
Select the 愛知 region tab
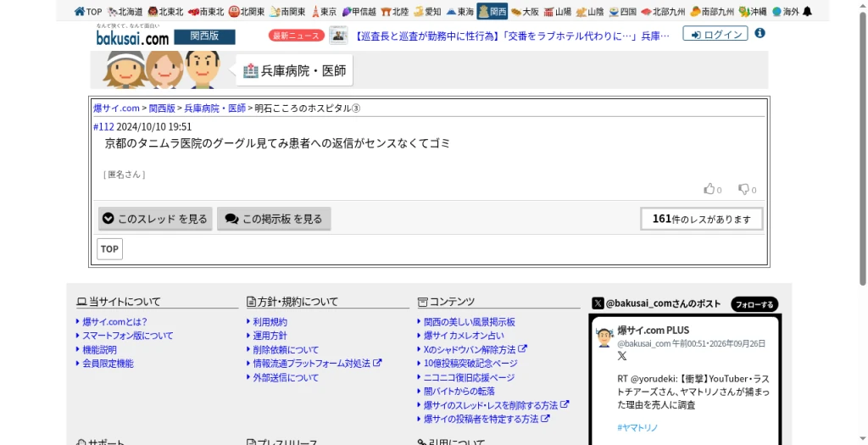[x=427, y=11]
